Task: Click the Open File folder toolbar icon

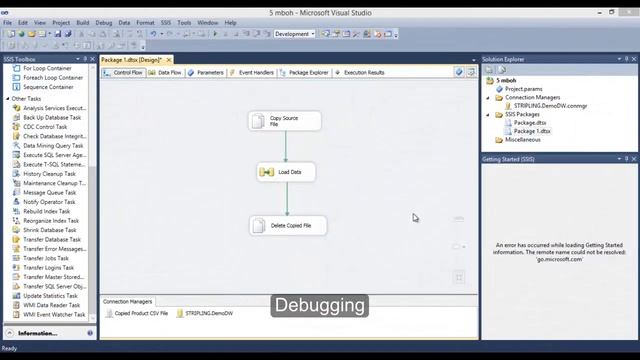Action: tap(32, 34)
